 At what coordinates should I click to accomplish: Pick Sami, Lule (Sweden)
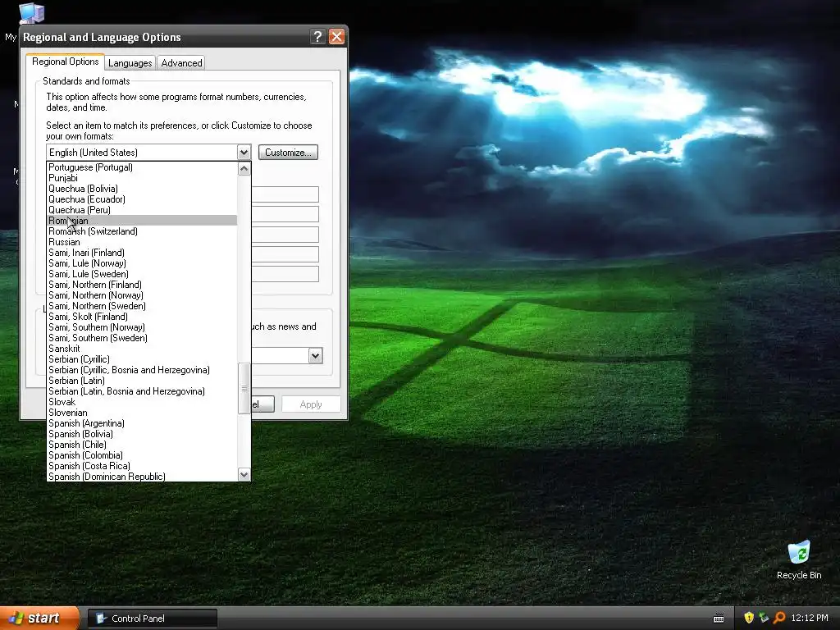click(142, 274)
